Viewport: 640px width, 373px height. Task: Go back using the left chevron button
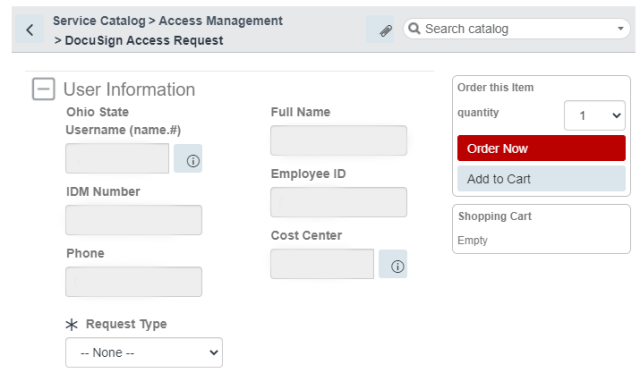pyautogui.click(x=29, y=29)
